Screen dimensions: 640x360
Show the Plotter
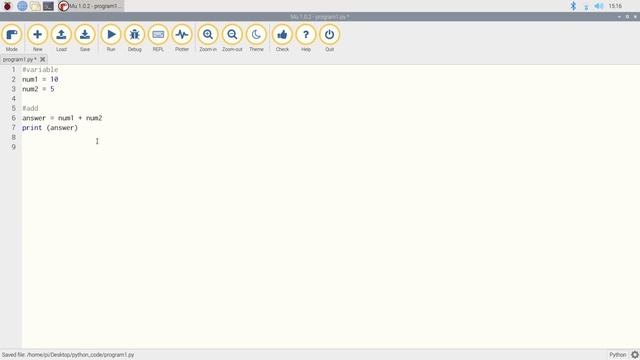tap(182, 38)
